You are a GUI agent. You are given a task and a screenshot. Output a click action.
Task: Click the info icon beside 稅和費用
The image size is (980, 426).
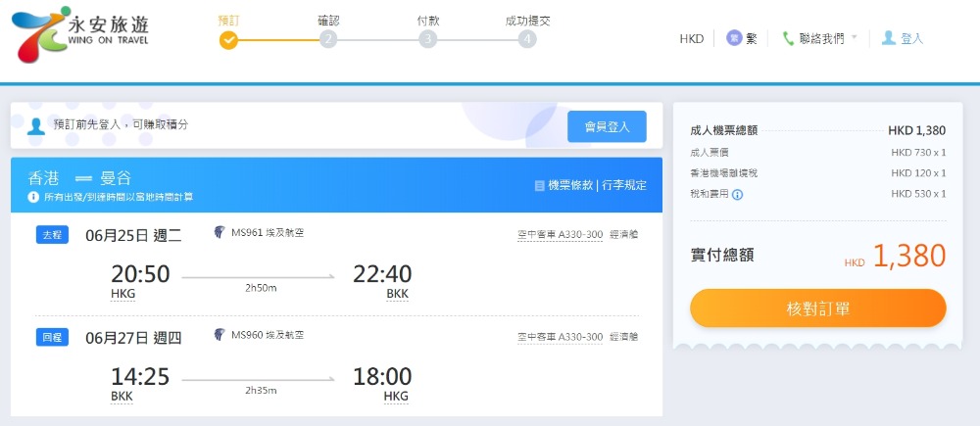click(738, 194)
